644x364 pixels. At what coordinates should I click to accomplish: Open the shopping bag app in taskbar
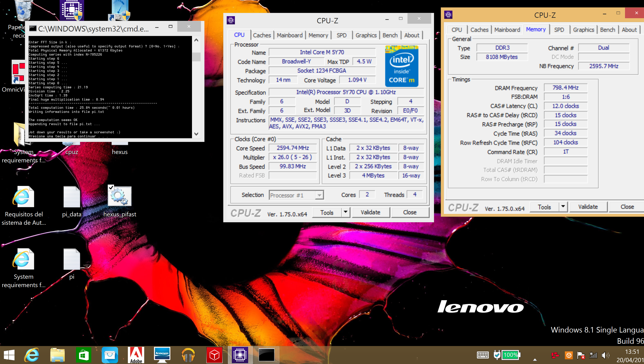[x=110, y=355]
